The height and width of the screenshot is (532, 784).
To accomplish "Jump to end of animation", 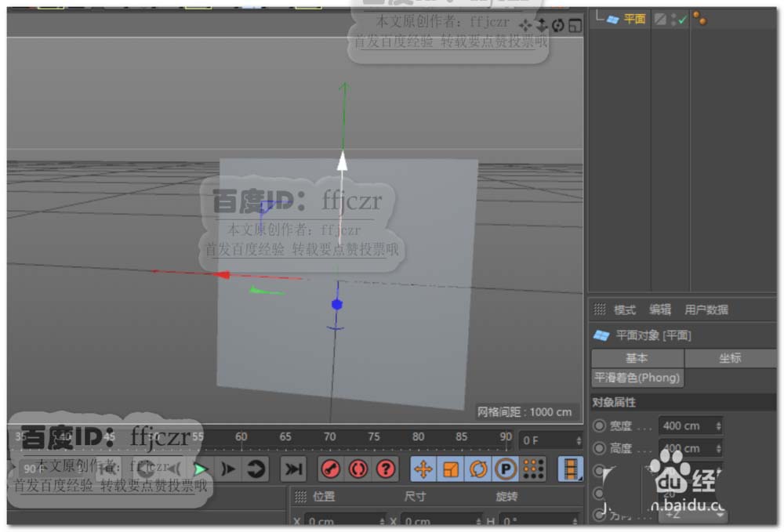I will click(x=293, y=469).
